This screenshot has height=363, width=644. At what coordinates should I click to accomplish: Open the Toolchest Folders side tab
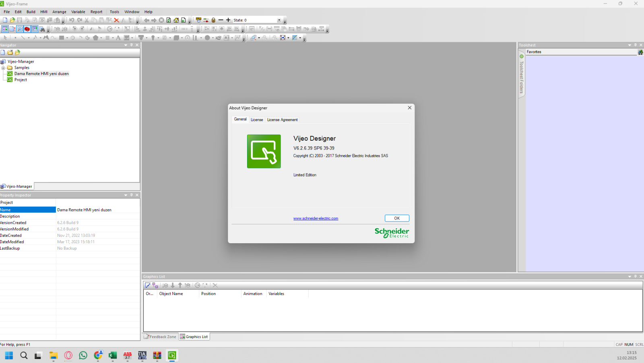coord(522,74)
